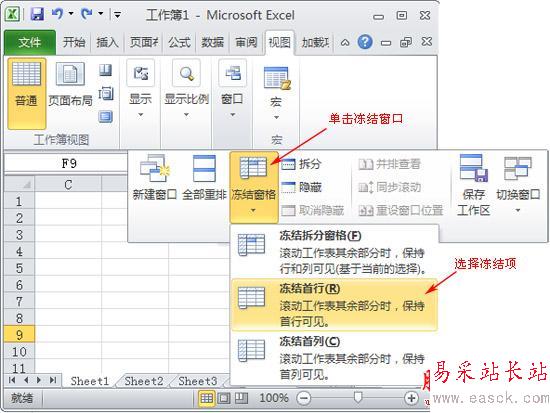The width and height of the screenshot is (550, 413).
Task: Select the Normal (普通) view button
Action: 27,93
